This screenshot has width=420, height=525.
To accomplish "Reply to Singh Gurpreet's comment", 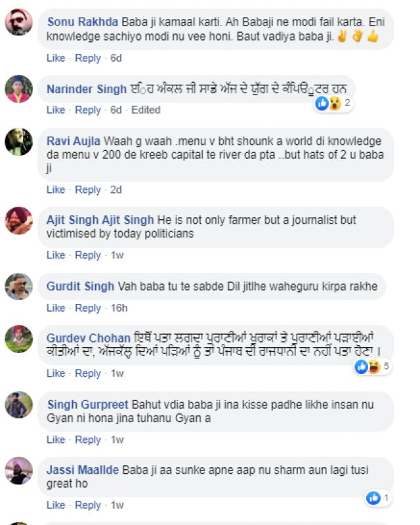I will (89, 441).
